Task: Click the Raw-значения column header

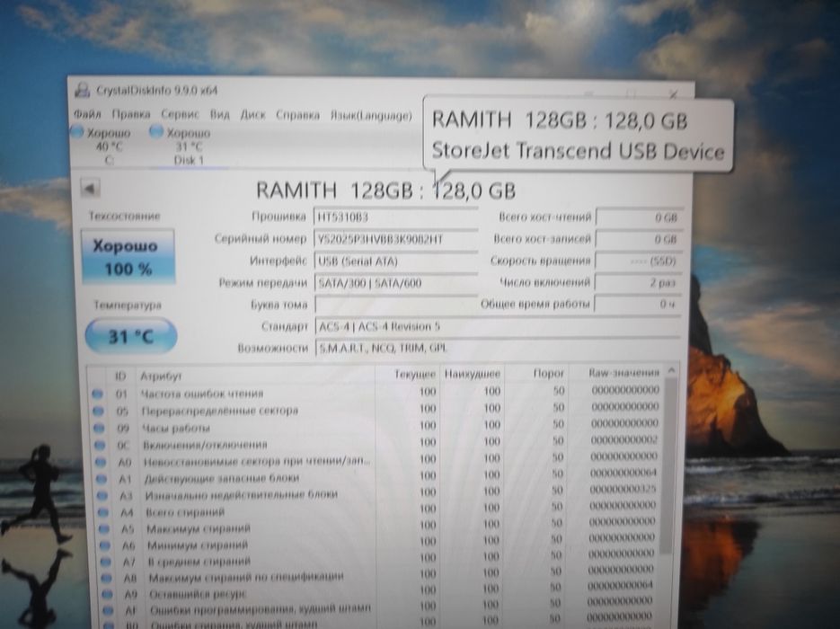Action: [x=623, y=372]
